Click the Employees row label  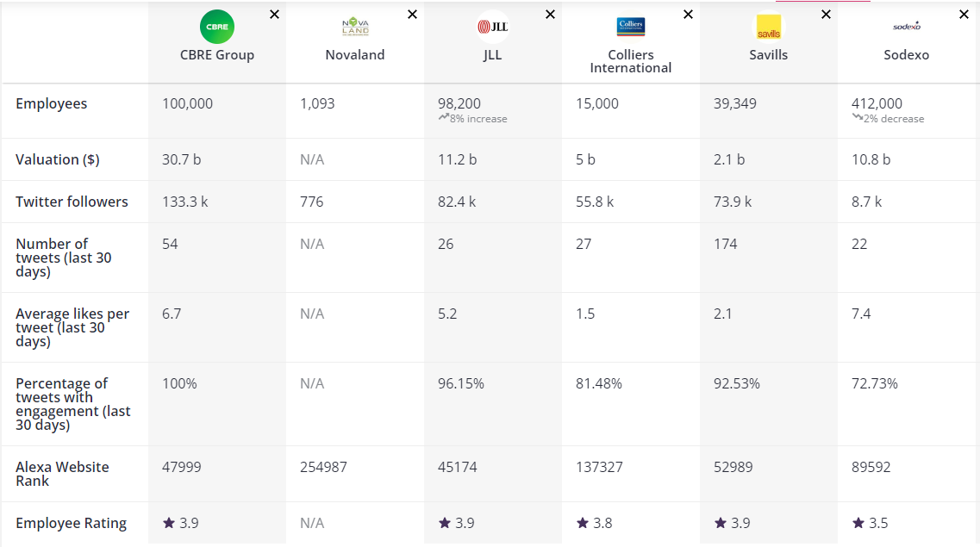coord(52,103)
